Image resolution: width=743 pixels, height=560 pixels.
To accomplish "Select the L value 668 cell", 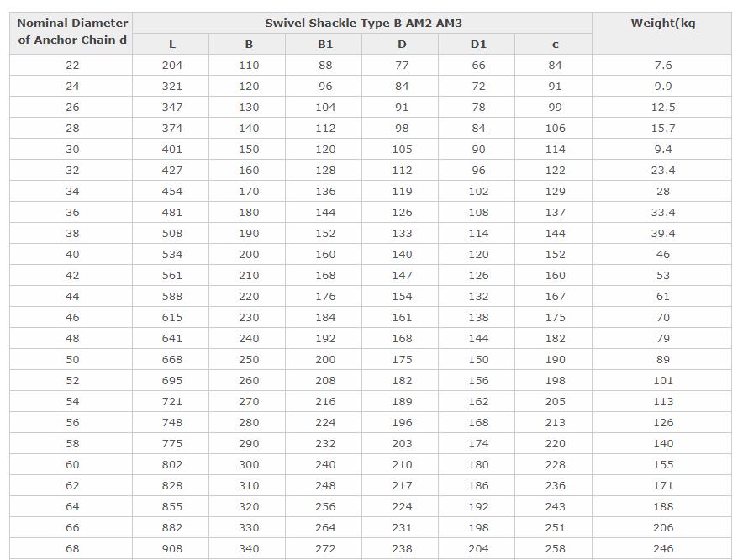I will click(171, 359).
